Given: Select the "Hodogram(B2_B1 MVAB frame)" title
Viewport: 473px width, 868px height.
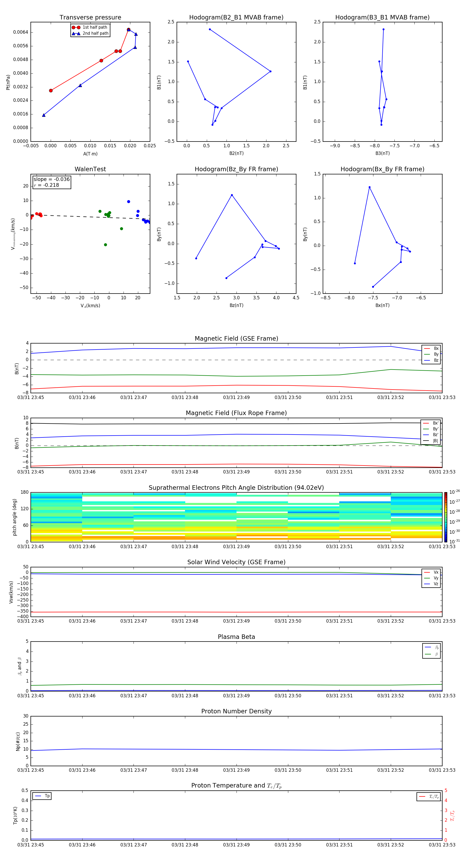Looking at the screenshot, I should [236, 18].
